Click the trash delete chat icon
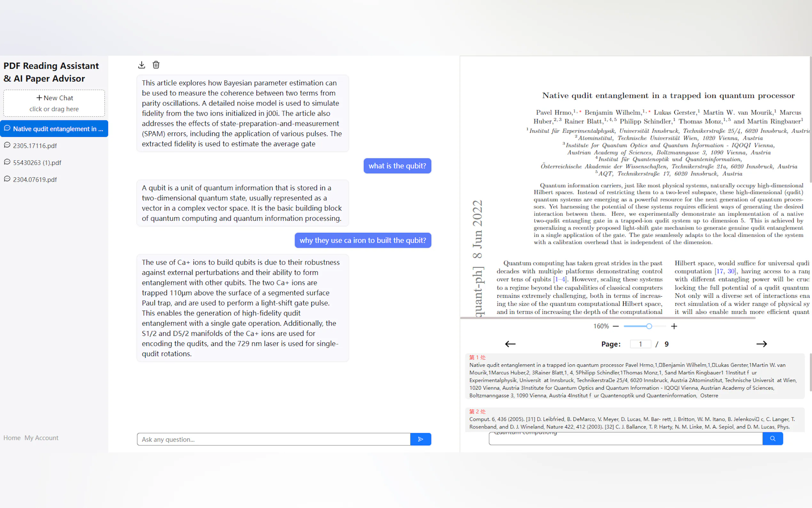This screenshot has height=508, width=812. 156,65
